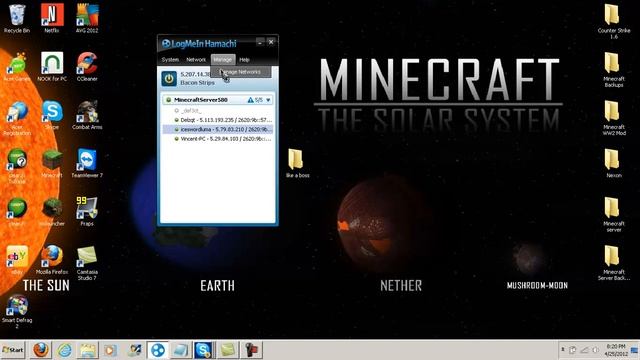This screenshot has height=360, width=640.
Task: Click the taskbar clock showing date
Action: 616,350
